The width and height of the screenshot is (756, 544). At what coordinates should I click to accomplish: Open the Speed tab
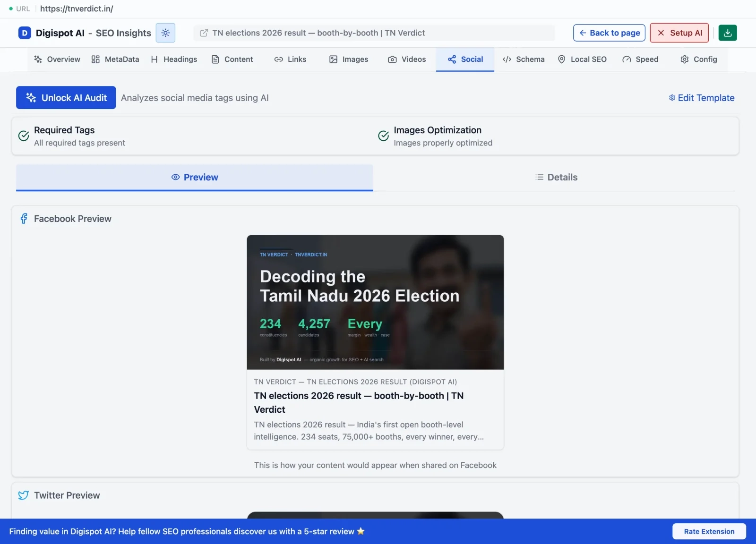tap(640, 59)
